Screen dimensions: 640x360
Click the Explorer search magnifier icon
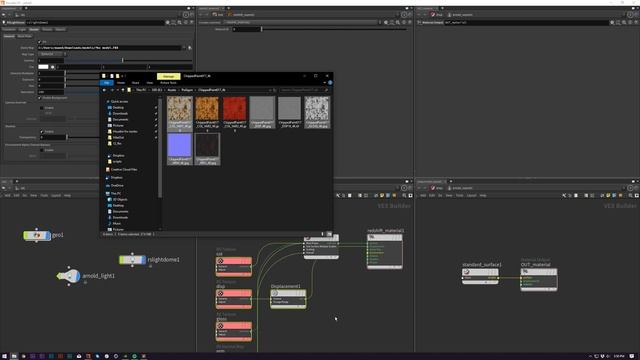[x=326, y=90]
